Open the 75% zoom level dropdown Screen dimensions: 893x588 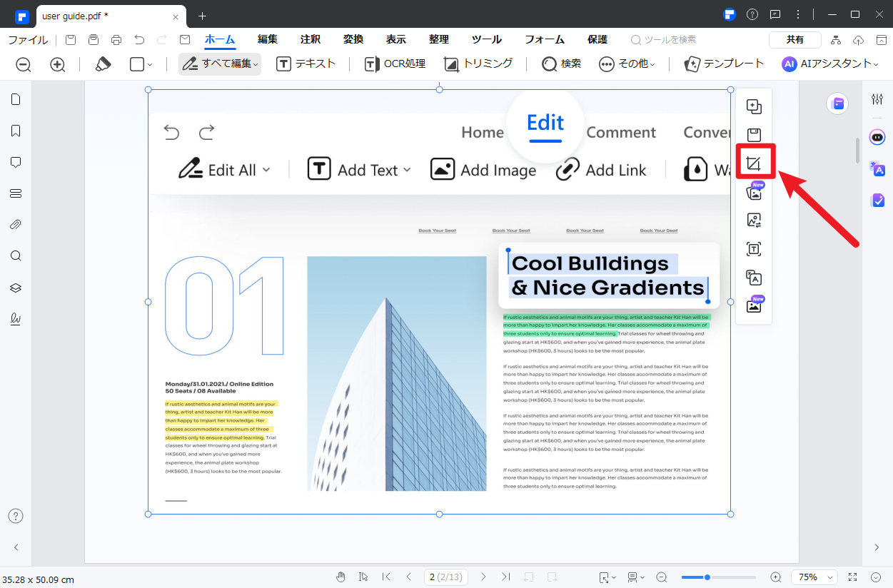[x=816, y=577]
